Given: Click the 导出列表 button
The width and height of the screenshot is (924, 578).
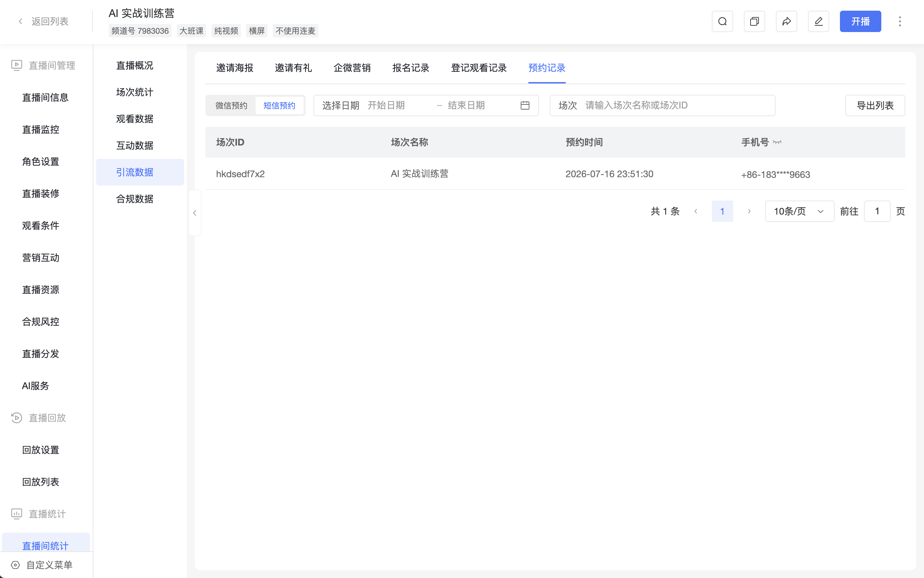Looking at the screenshot, I should click(x=875, y=105).
